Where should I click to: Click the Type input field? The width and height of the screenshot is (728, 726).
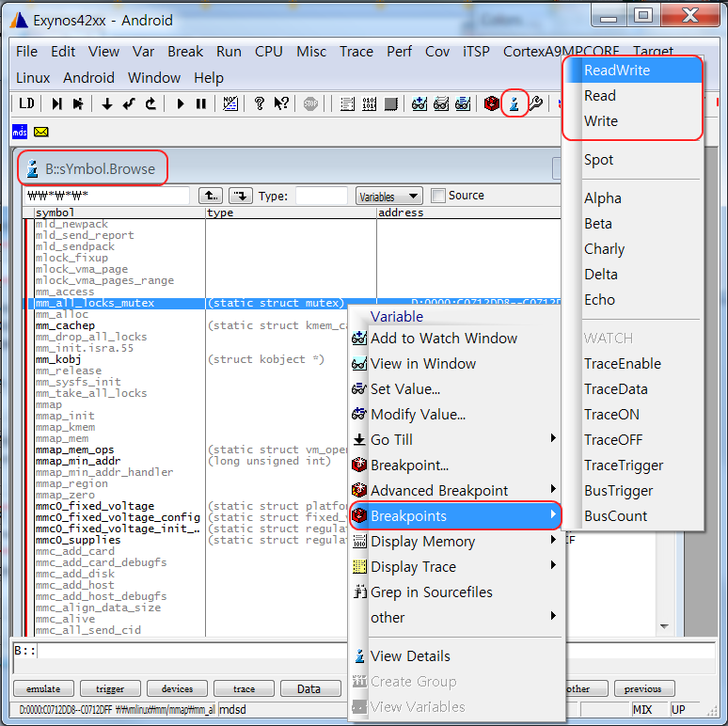(321, 196)
